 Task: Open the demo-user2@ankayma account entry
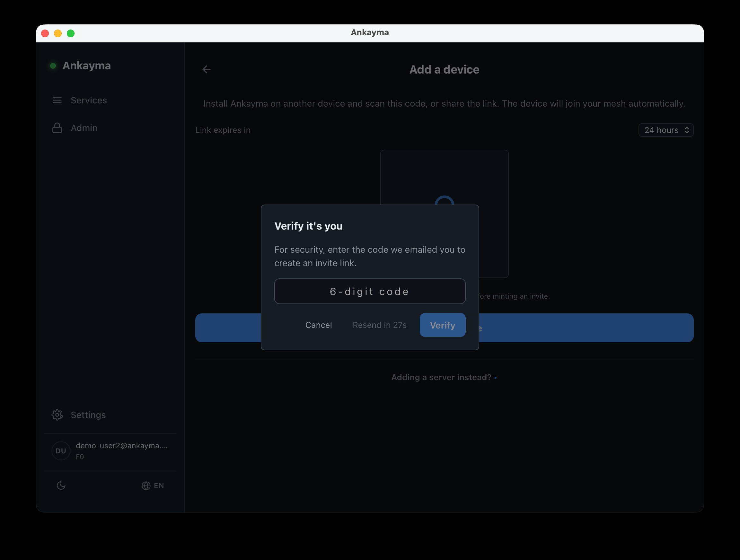(x=110, y=451)
